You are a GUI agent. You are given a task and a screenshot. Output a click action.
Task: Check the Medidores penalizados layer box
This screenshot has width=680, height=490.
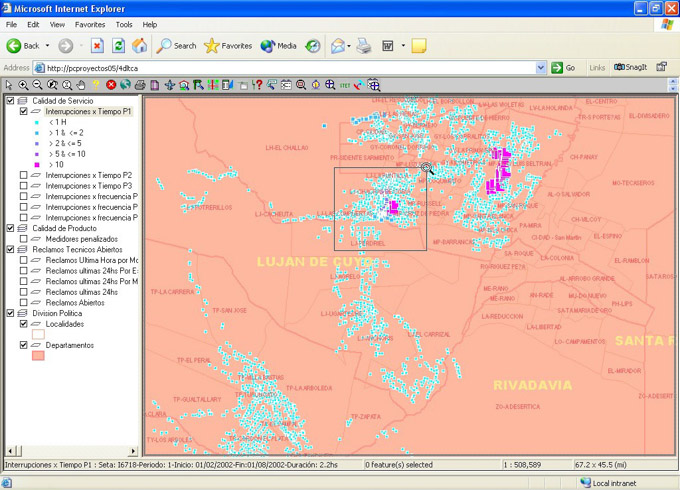[24, 239]
